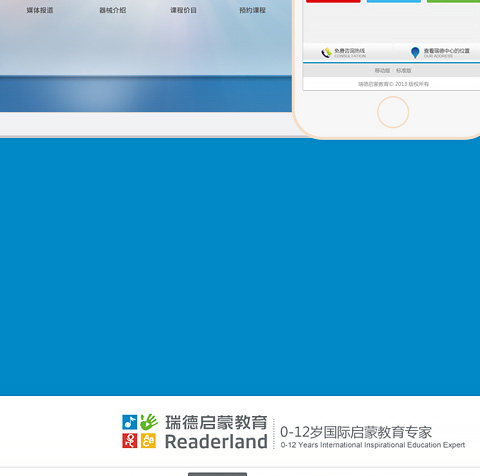Click the blue music note logo tile
480x476 pixels.
(x=130, y=422)
